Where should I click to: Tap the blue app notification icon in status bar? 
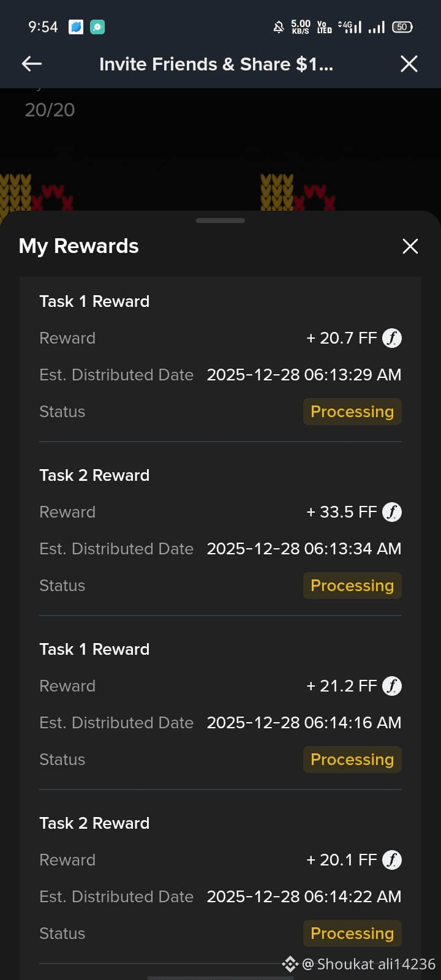76,27
